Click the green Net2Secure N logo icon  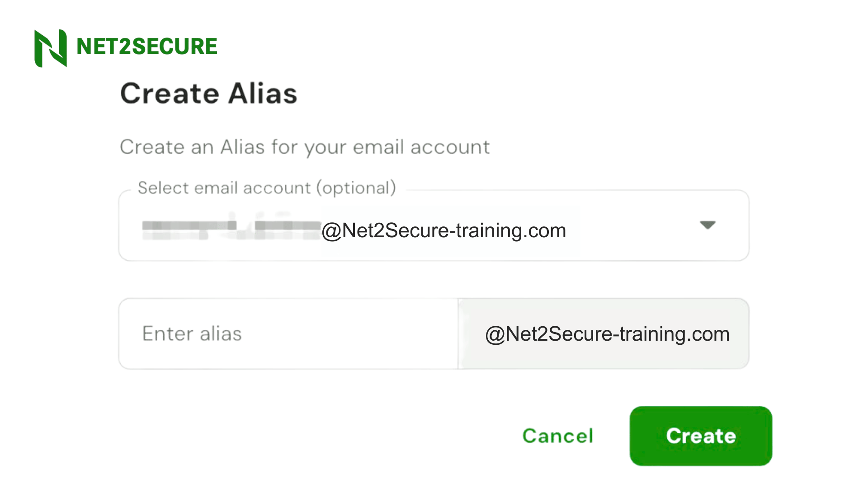(51, 48)
